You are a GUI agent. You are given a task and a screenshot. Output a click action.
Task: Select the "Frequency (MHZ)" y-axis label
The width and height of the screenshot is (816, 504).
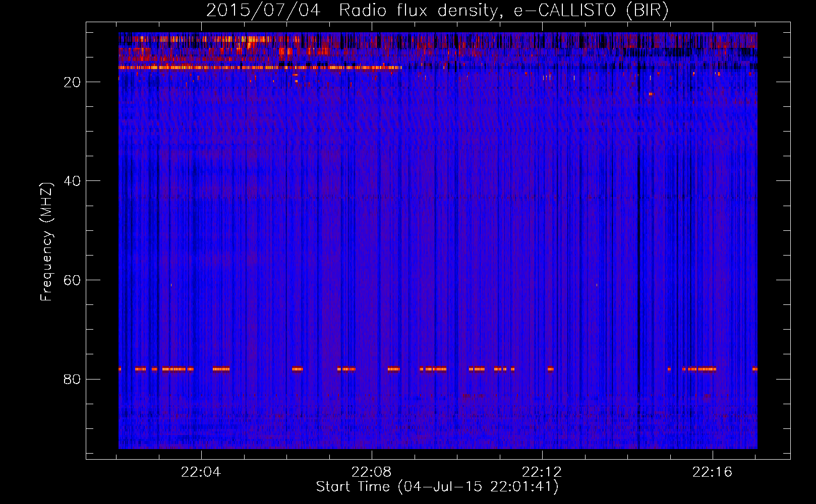(x=46, y=242)
